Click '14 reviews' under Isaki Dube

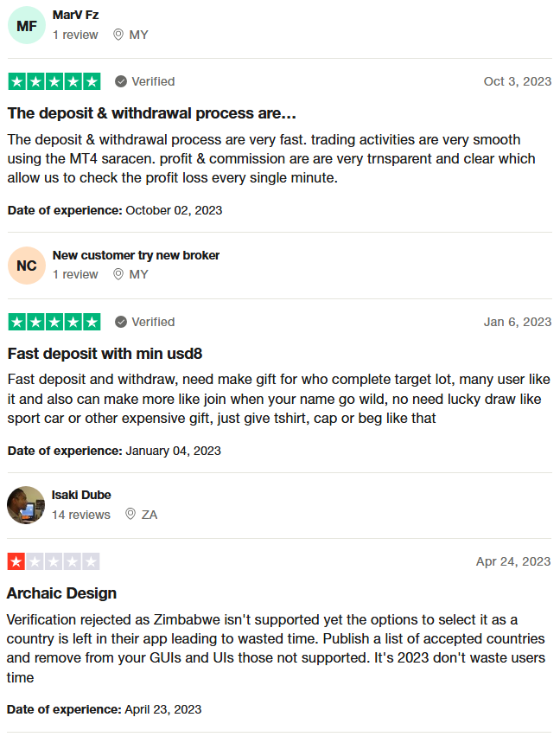pyautogui.click(x=81, y=515)
